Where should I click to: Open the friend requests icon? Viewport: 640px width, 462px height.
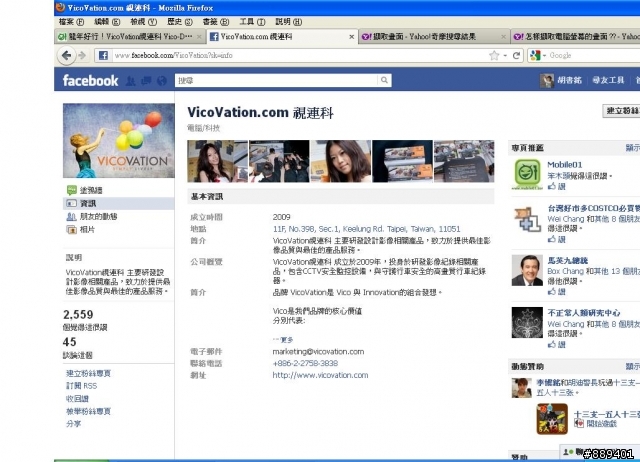click(131, 81)
